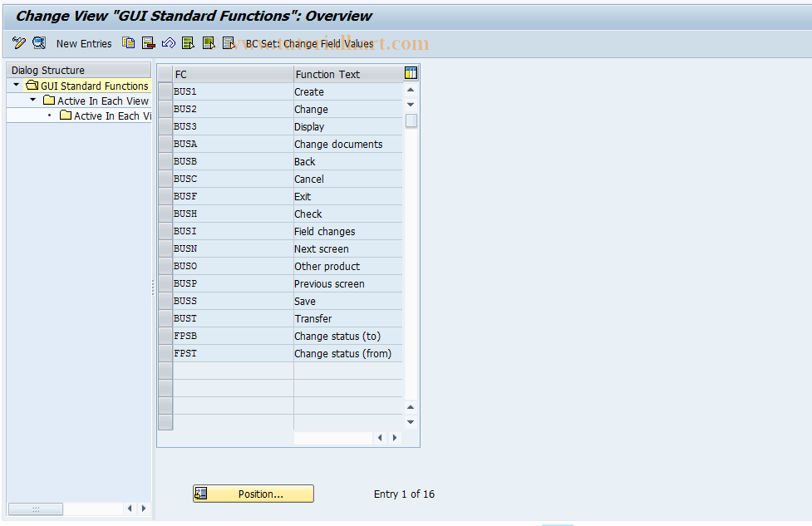Click table horizontal scroll left arrow
812x526 pixels.
pyautogui.click(x=380, y=437)
